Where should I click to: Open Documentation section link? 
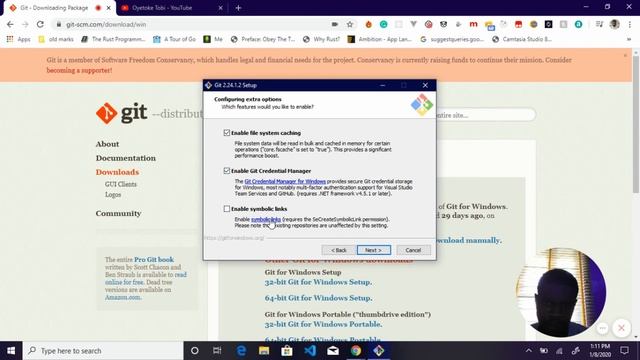[126, 158]
